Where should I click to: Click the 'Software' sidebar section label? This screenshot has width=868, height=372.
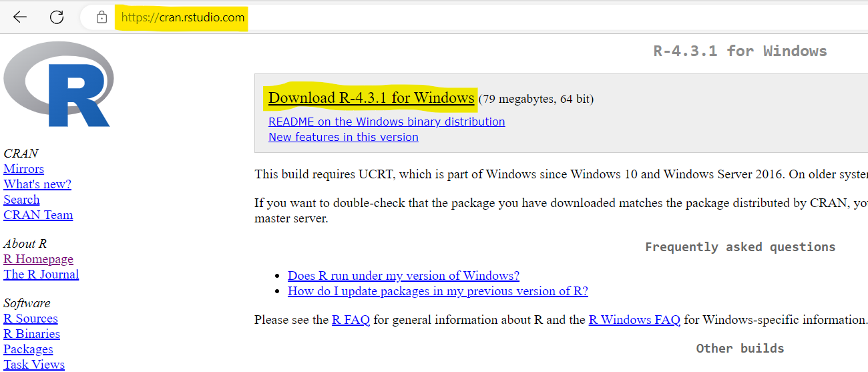[x=27, y=303]
